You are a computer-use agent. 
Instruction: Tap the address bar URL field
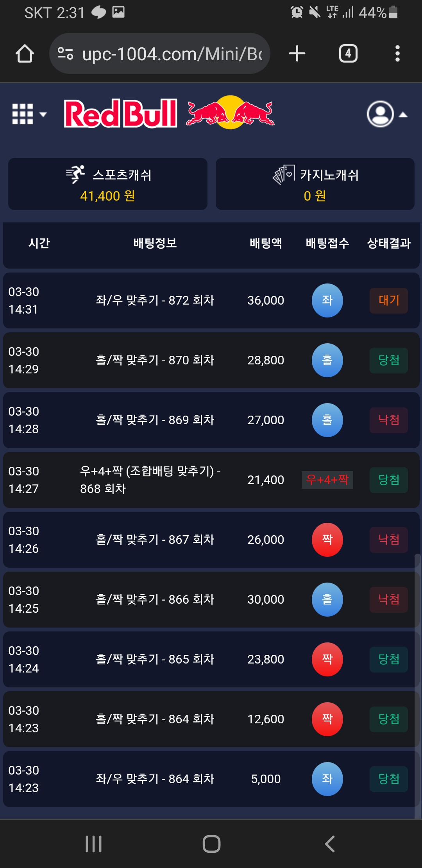pos(172,54)
